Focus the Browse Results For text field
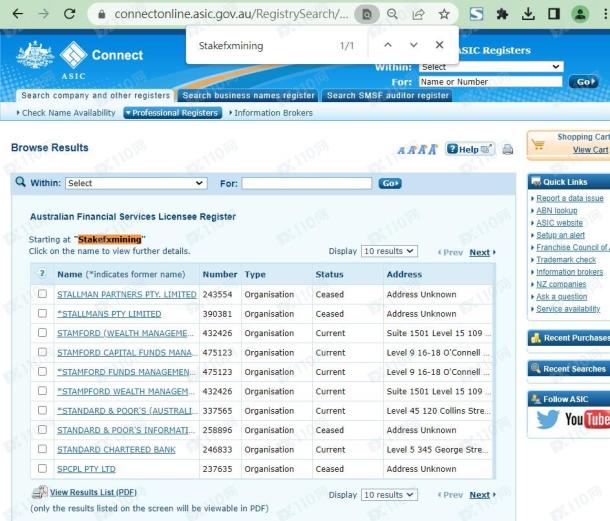 [x=307, y=183]
